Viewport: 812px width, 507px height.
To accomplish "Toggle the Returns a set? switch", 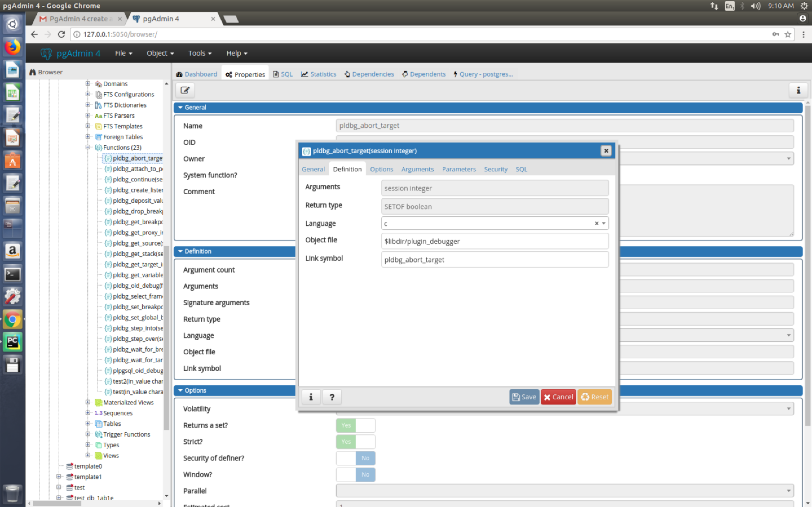I will tap(355, 425).
